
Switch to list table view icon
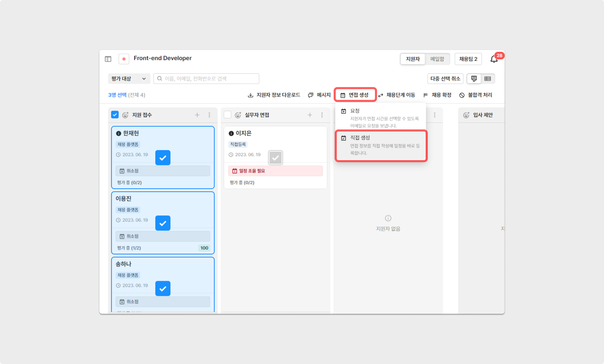pos(487,79)
